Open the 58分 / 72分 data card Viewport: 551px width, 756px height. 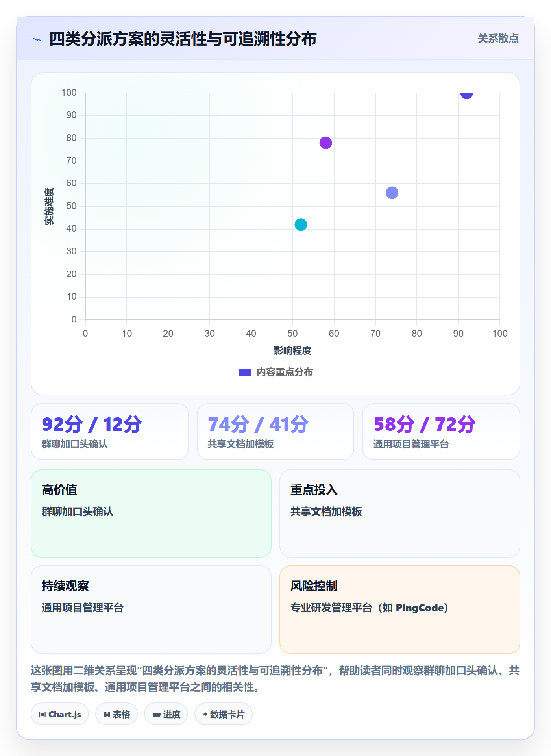[441, 432]
